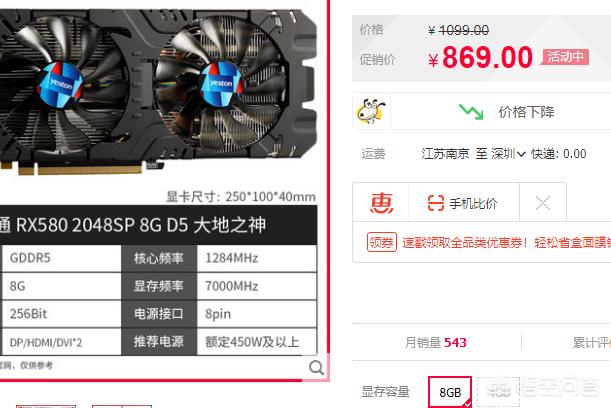
Task: Open the 月销量 543 sales tab
Action: 436,343
